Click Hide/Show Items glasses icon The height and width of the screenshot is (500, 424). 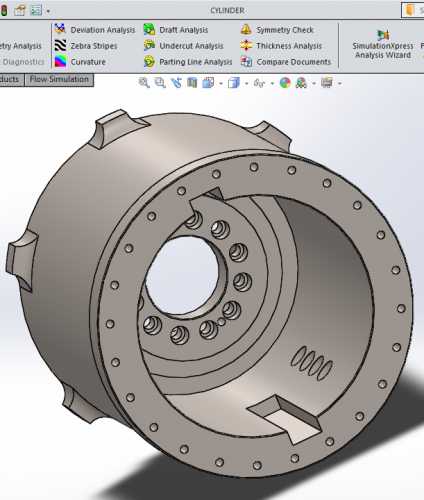259,83
